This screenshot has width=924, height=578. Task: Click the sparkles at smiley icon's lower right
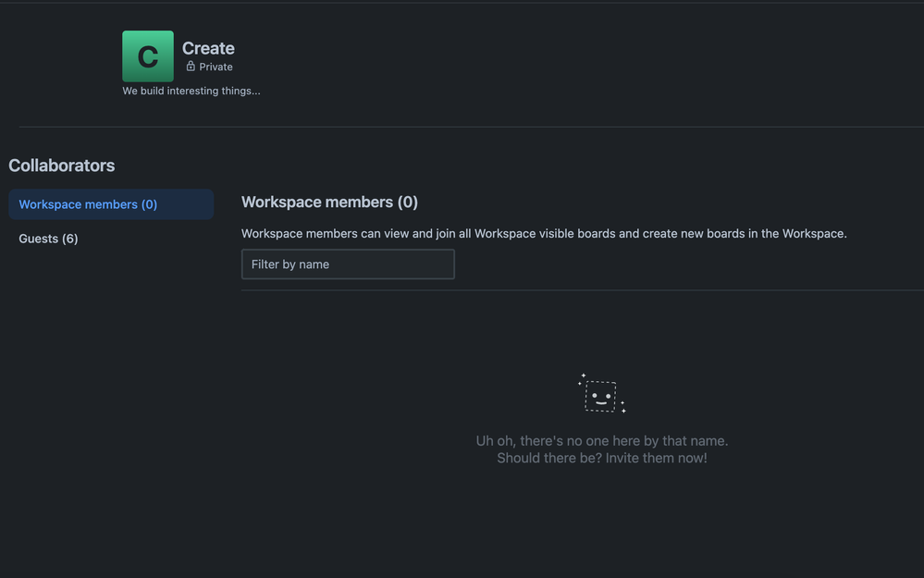tap(622, 407)
